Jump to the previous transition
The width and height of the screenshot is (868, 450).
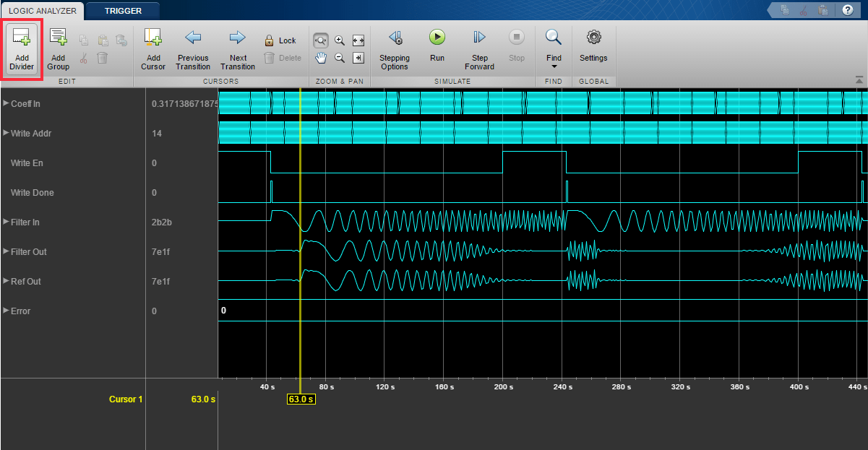(192, 48)
